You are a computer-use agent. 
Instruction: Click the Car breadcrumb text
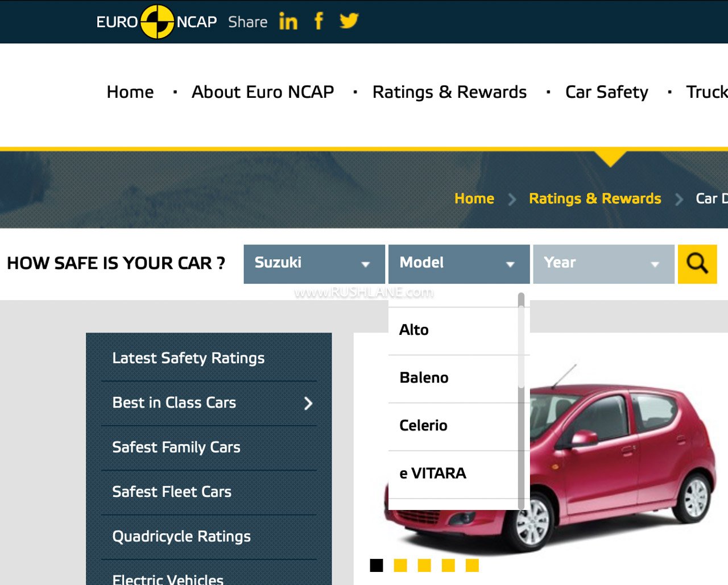coord(711,198)
